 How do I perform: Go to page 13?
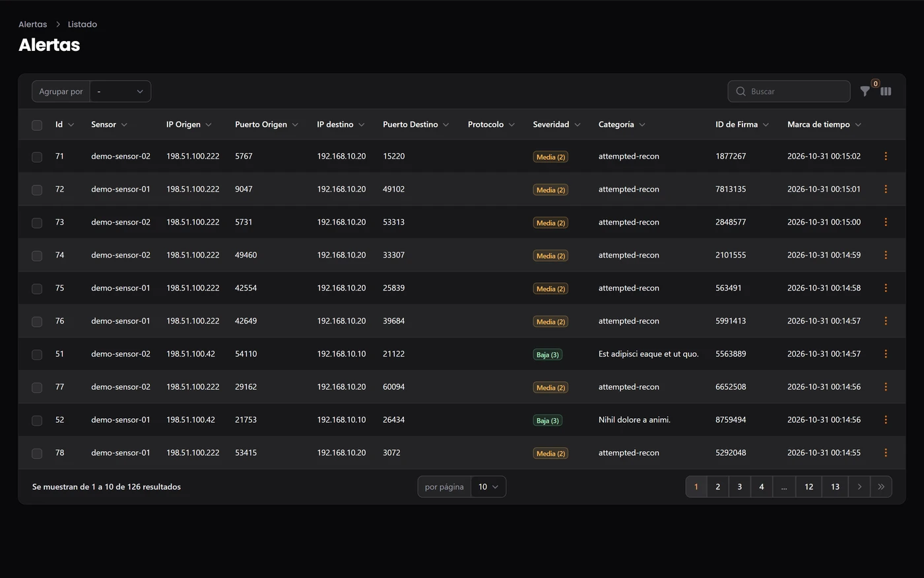(836, 487)
